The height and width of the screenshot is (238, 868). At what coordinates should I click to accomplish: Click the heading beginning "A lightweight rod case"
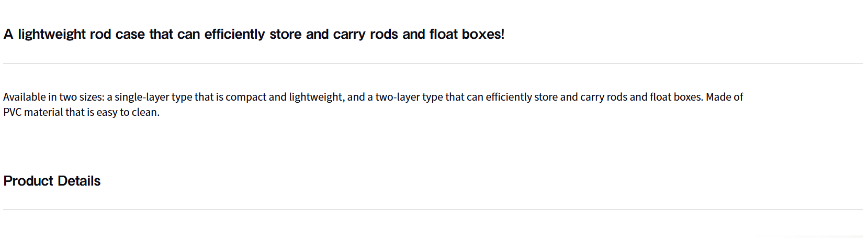pos(254,35)
